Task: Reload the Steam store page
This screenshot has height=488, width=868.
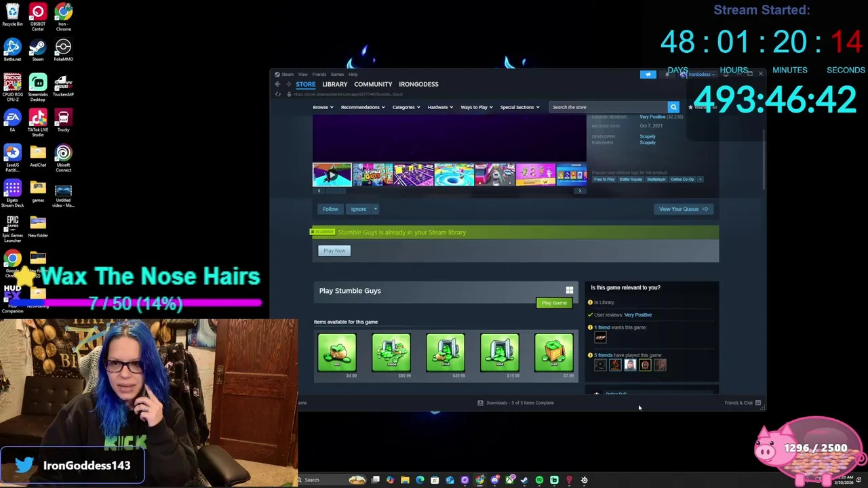Action: click(x=277, y=94)
